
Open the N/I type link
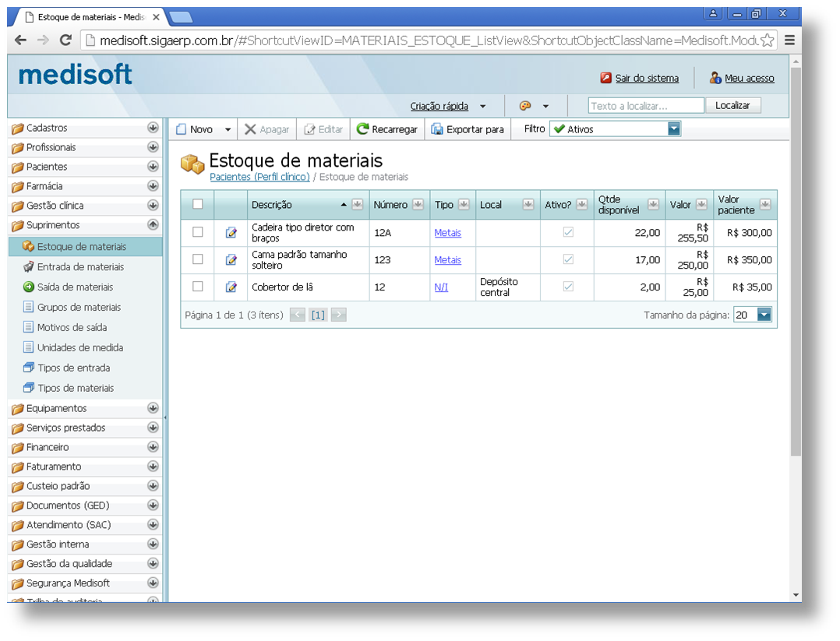[x=441, y=287]
